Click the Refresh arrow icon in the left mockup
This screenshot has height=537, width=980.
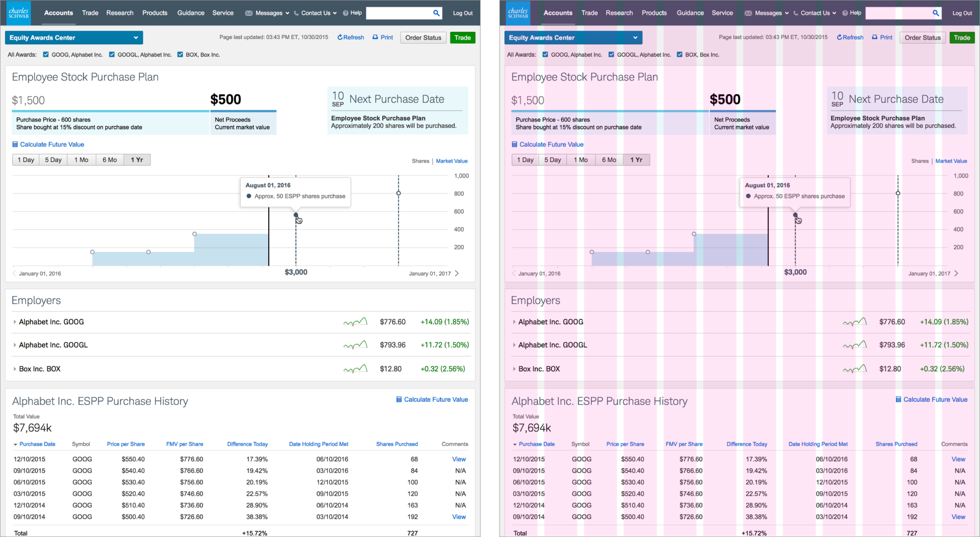(x=340, y=37)
